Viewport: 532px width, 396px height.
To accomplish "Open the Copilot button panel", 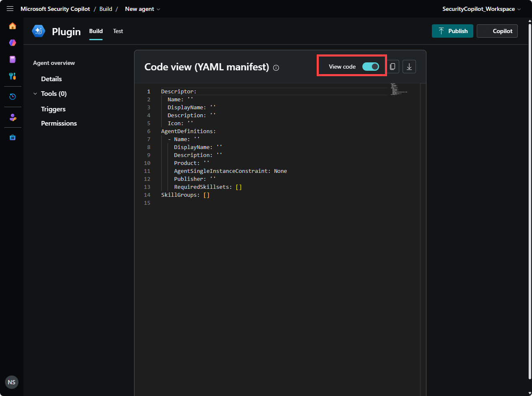I will pyautogui.click(x=497, y=31).
